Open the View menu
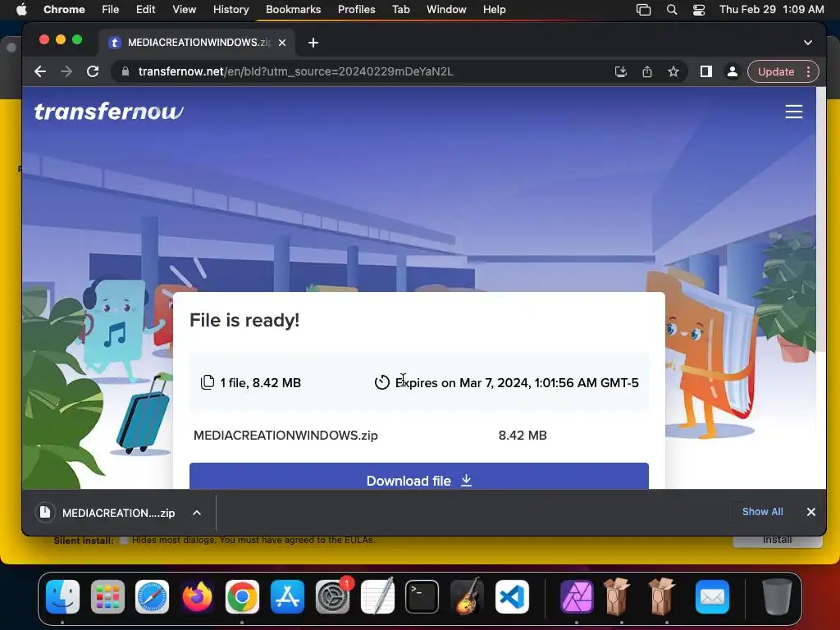 pyautogui.click(x=184, y=9)
